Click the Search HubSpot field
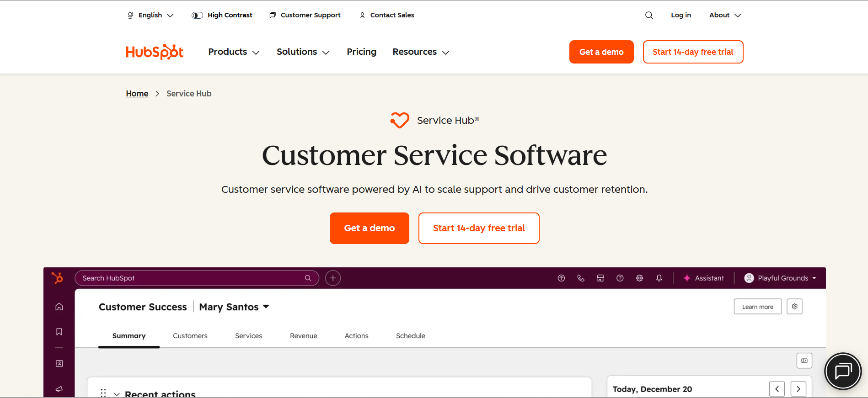Viewport: 868px width, 398px height. (x=197, y=278)
